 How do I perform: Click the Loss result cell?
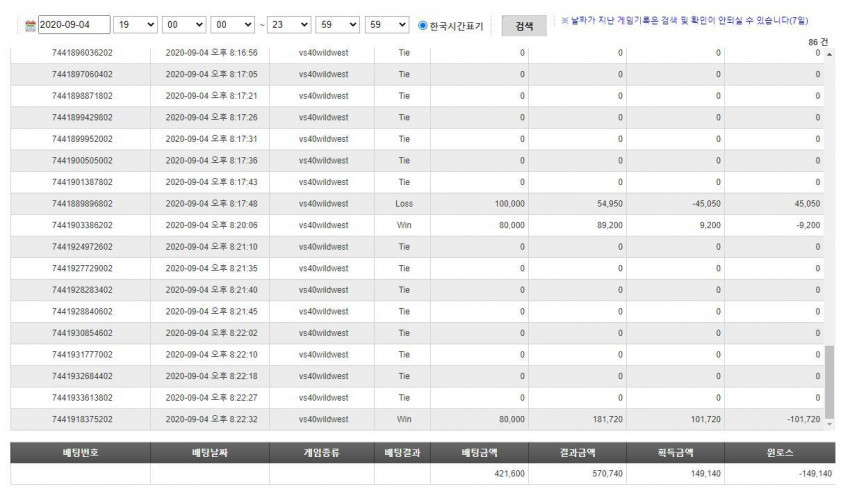pos(404,204)
